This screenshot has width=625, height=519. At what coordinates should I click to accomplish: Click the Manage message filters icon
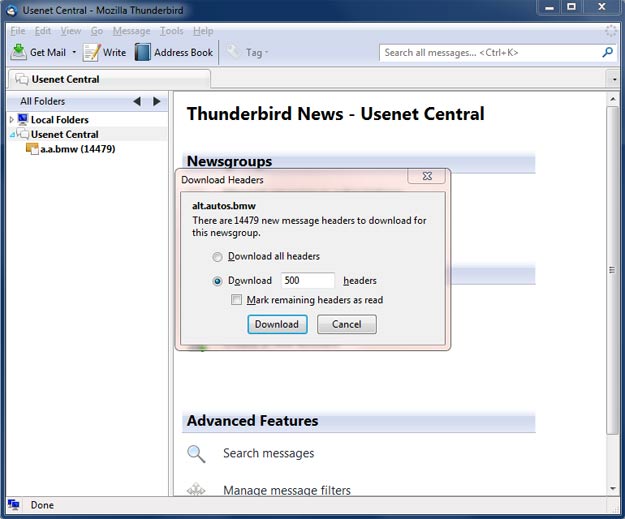coord(196,490)
